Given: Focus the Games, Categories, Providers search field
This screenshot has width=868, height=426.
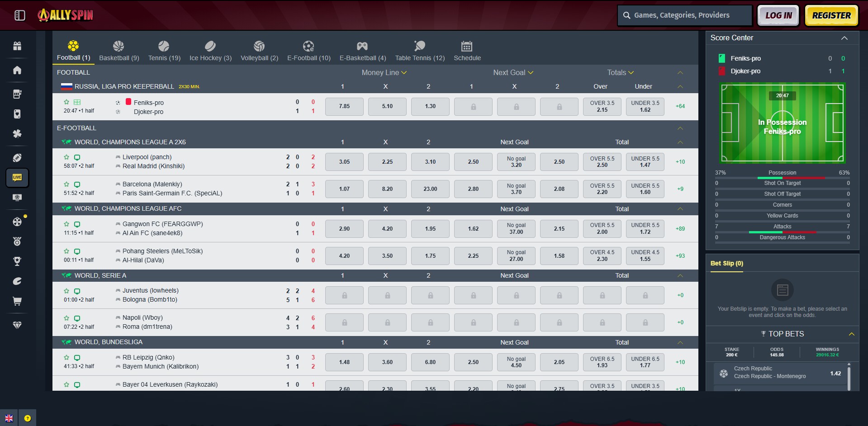Looking at the screenshot, I should (685, 15).
